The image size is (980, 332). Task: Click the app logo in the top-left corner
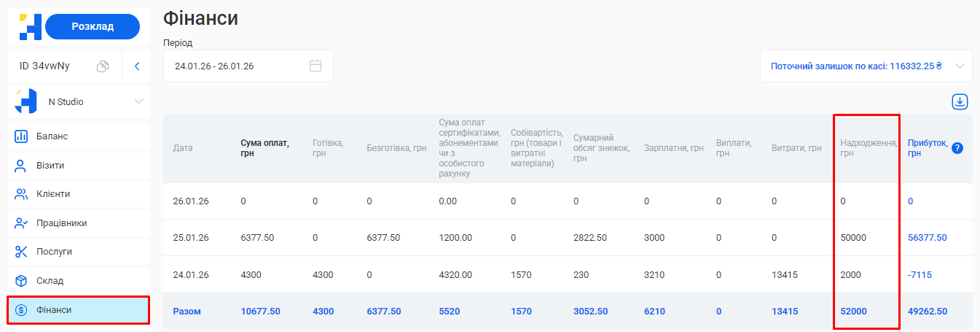click(x=30, y=27)
